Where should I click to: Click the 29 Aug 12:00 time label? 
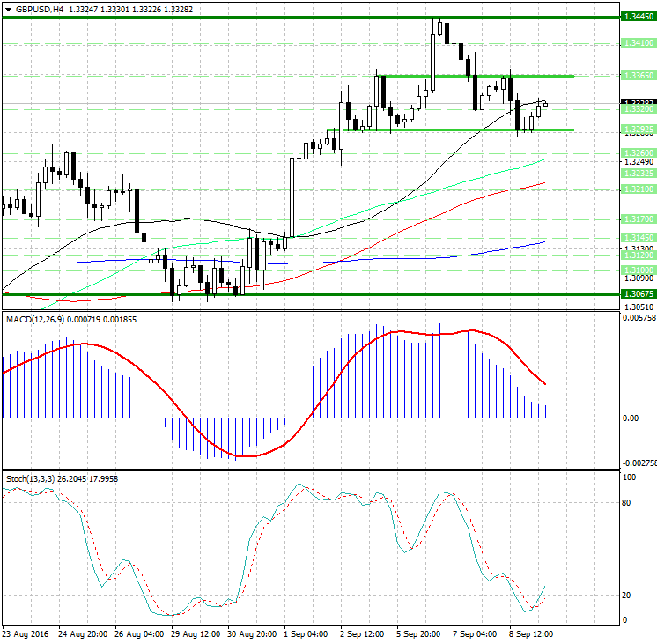point(196,634)
